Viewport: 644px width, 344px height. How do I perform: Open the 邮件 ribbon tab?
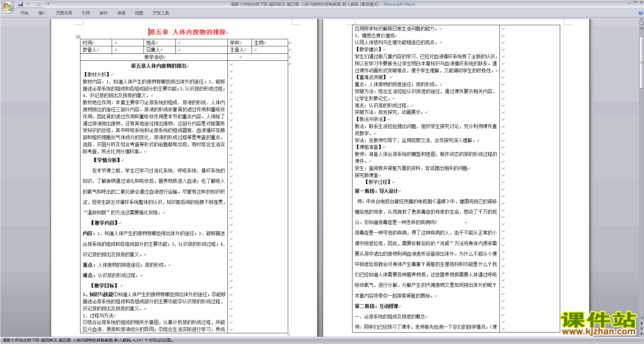[104, 13]
